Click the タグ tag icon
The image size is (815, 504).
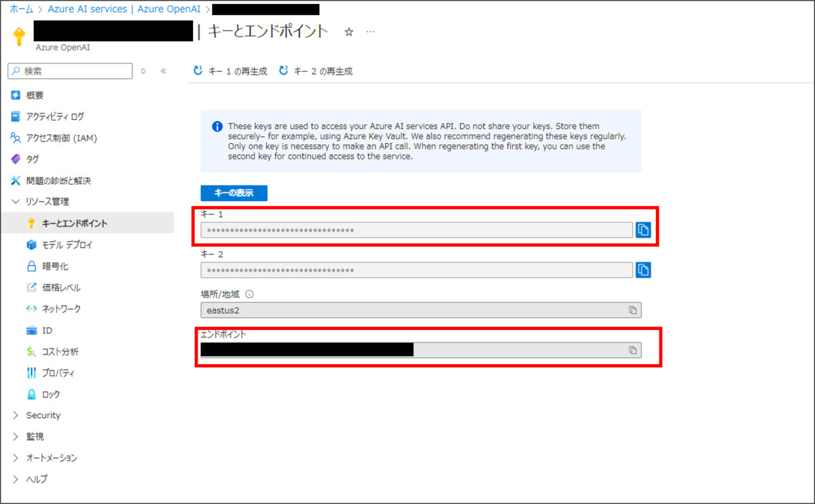tap(16, 159)
